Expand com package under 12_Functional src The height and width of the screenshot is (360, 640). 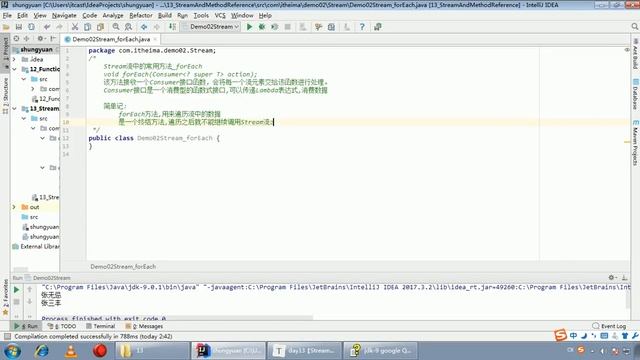[33, 89]
